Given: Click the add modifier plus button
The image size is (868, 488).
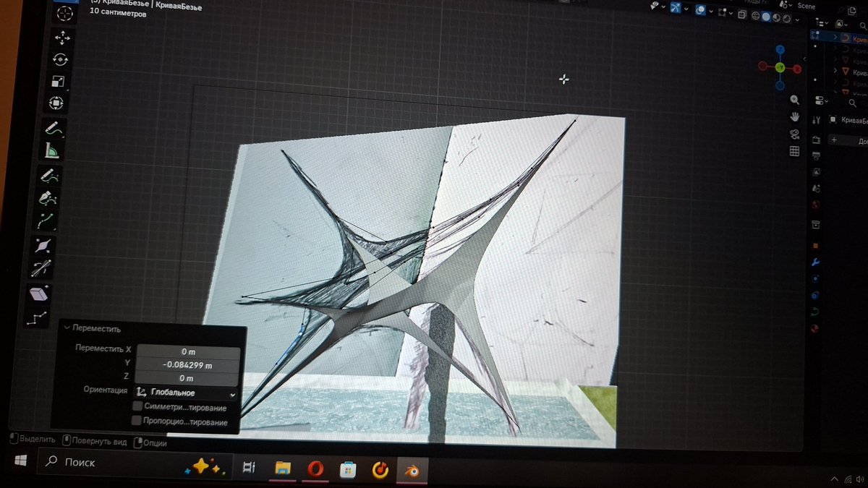Looking at the screenshot, I should point(834,140).
